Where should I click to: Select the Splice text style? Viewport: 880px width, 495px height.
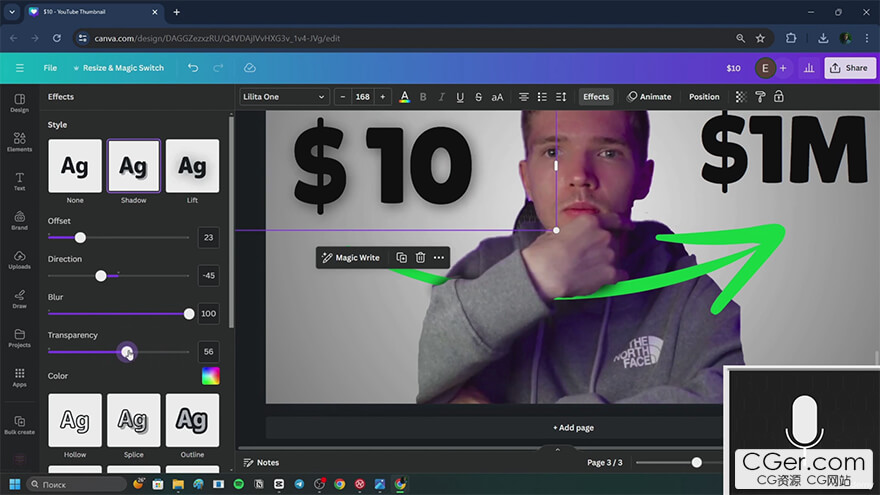point(134,420)
